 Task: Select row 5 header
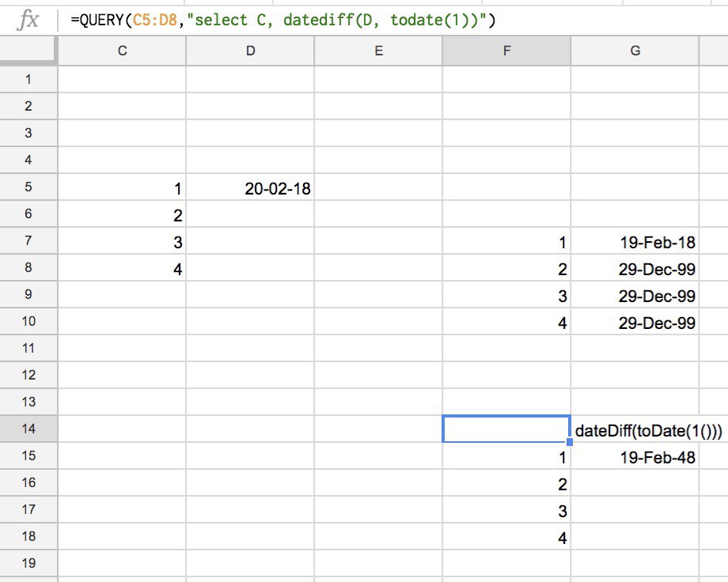(x=28, y=187)
